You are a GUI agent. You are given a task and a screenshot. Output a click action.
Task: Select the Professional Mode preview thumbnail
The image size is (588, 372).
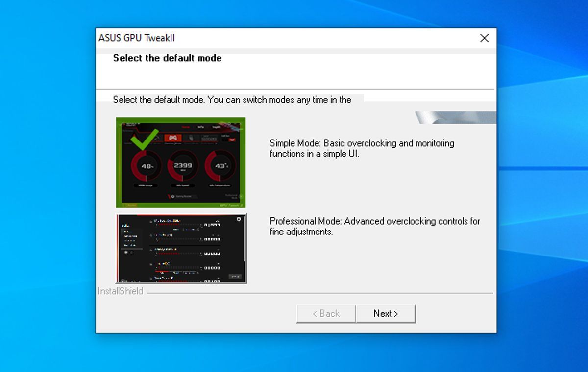(181, 249)
